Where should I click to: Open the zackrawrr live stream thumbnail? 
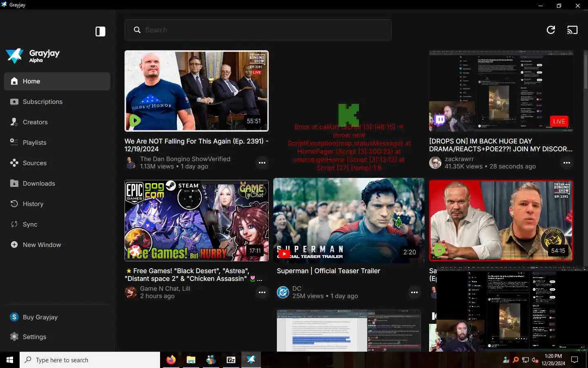(501, 91)
